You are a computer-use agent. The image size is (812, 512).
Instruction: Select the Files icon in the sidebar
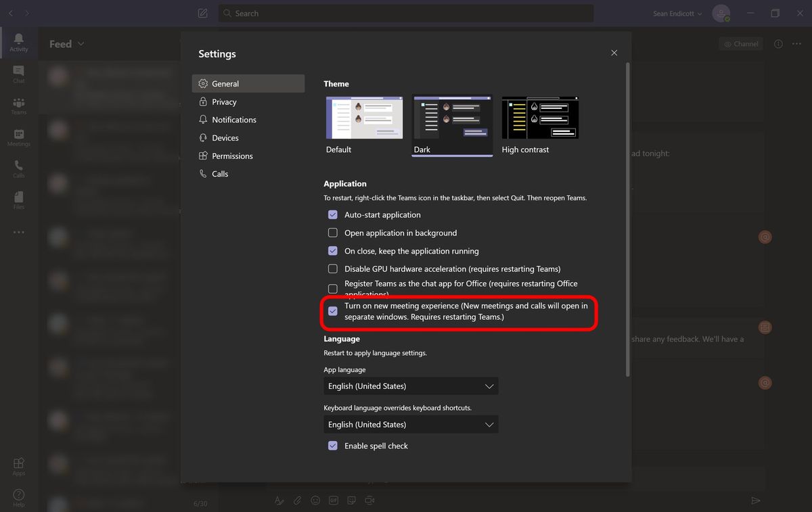18,199
